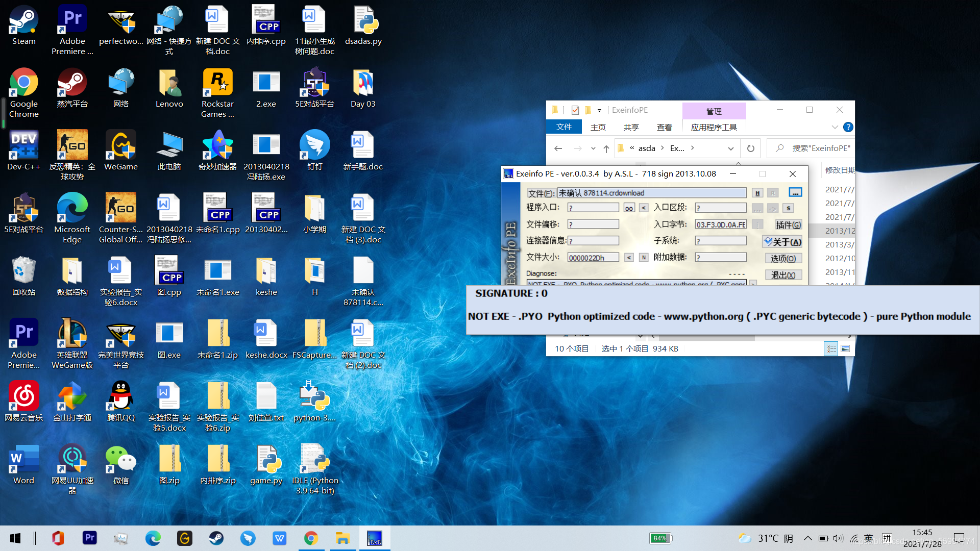
Task: Click the S button beside entry section
Action: click(x=789, y=208)
